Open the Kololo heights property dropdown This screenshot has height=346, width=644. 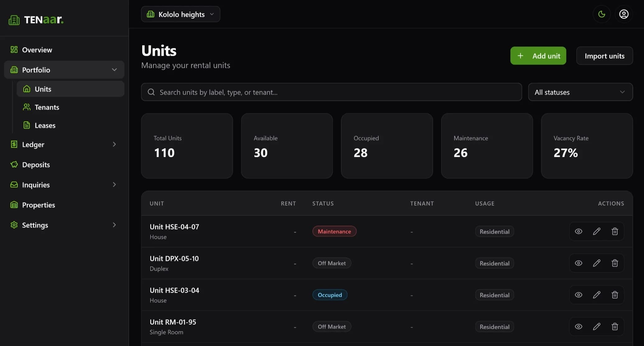click(x=180, y=14)
